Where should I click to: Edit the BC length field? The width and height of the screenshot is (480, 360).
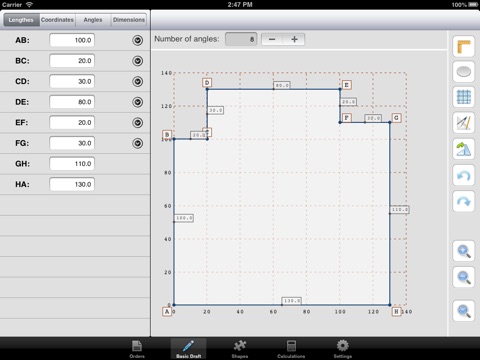72,61
